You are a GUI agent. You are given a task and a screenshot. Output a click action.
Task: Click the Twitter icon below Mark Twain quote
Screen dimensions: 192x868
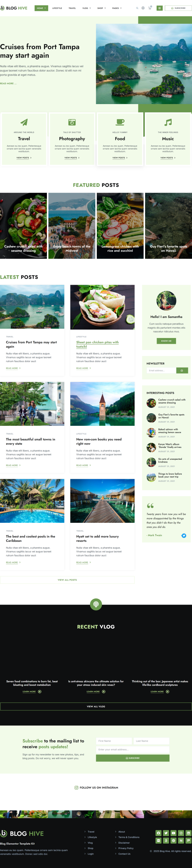tap(184, 536)
